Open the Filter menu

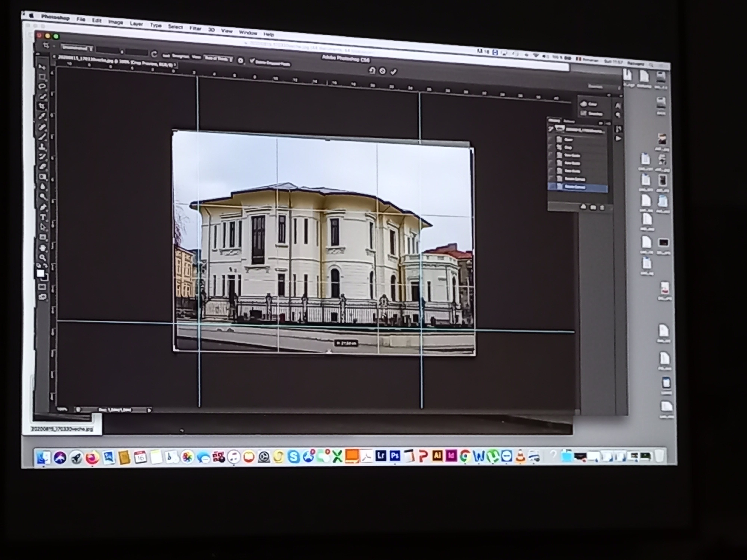click(195, 29)
